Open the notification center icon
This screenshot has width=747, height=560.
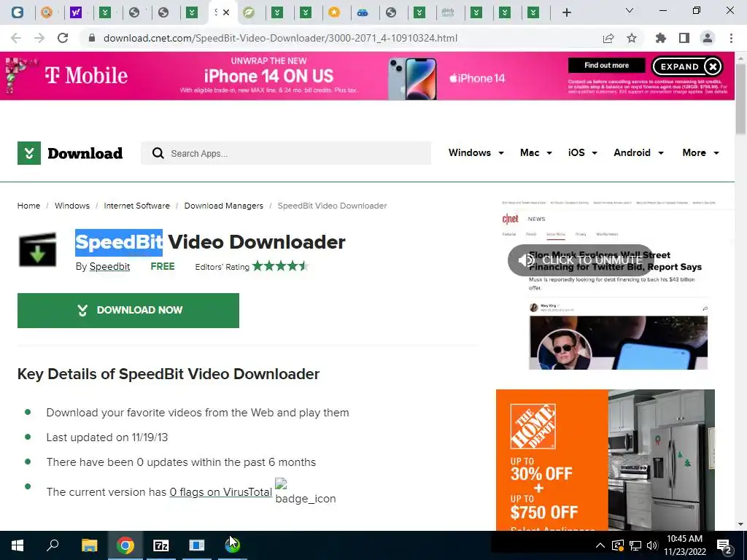[x=724, y=545]
